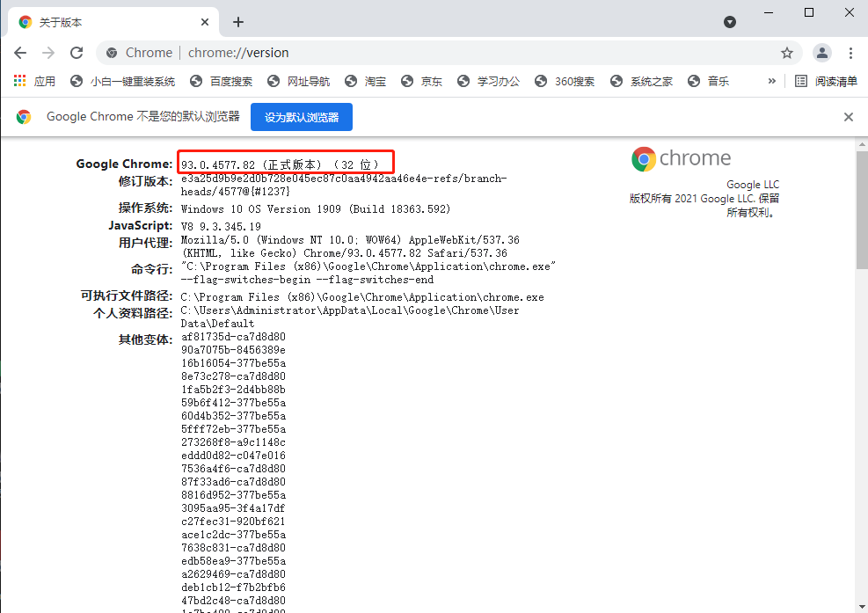
Task: Click the scrollbar down arrow
Action: [x=862, y=607]
